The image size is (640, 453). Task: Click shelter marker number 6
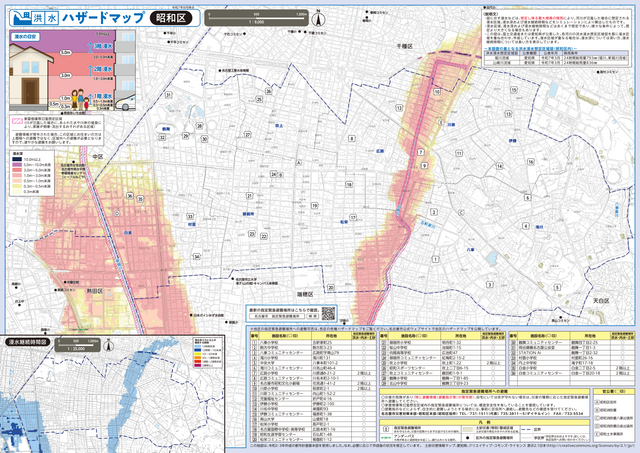[x=527, y=198]
